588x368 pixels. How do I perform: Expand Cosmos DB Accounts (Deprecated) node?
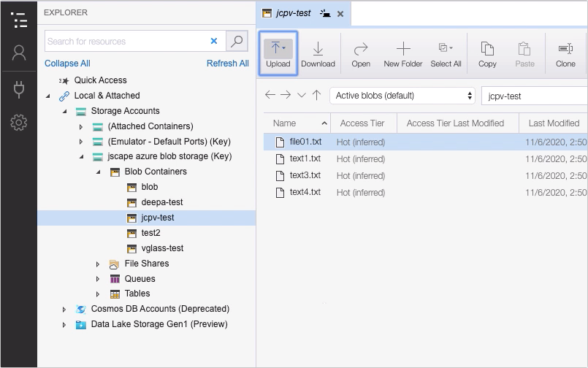pos(64,309)
